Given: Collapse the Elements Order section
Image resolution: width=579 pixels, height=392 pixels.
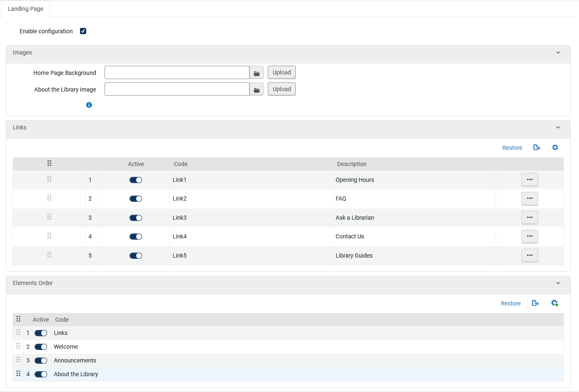Looking at the screenshot, I should 558,283.
